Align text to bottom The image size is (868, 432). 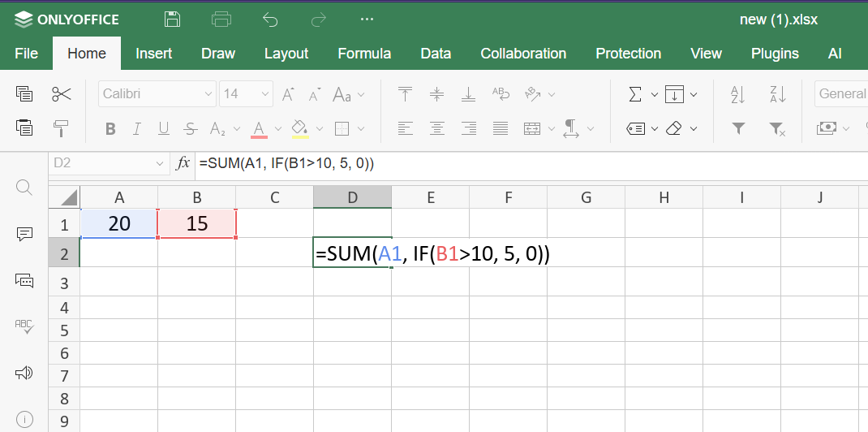click(468, 94)
